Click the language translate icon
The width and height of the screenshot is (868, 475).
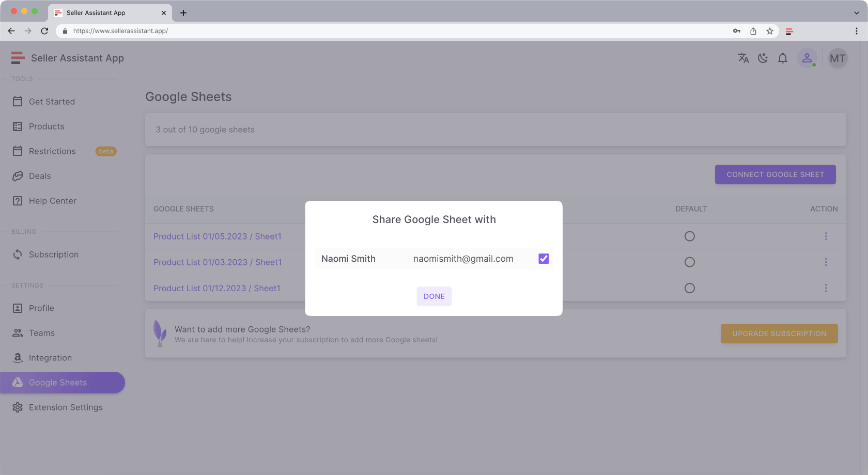[x=743, y=58]
